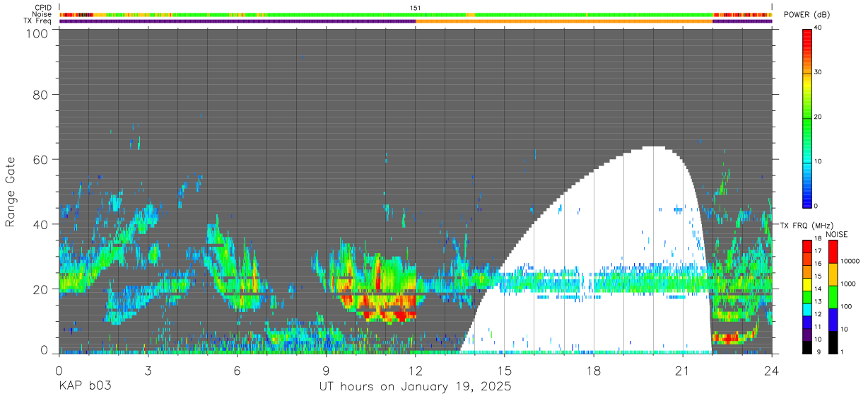Viewport: 868px width, 401px height.
Task: Click the red top of TX FRQ color bar
Action: [807, 246]
